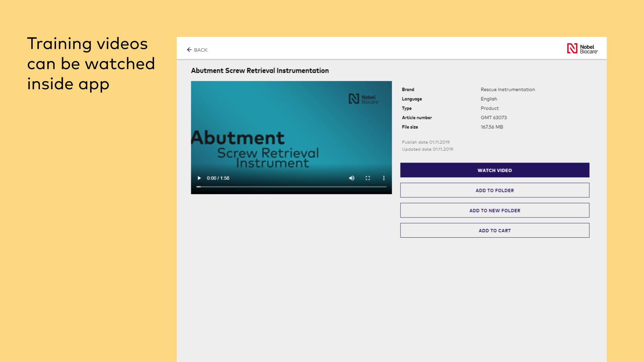Click the ADD TO NEW FOLDER button
This screenshot has width=644, height=362.
494,210
